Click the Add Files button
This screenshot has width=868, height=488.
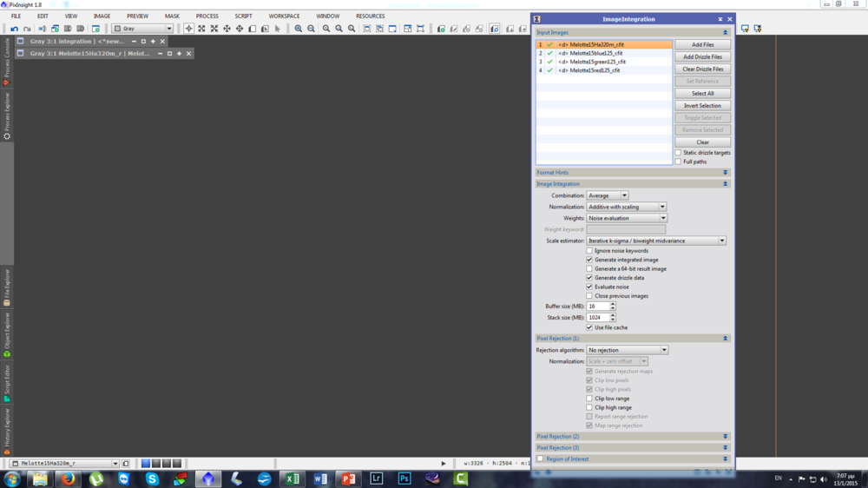[x=702, y=44]
